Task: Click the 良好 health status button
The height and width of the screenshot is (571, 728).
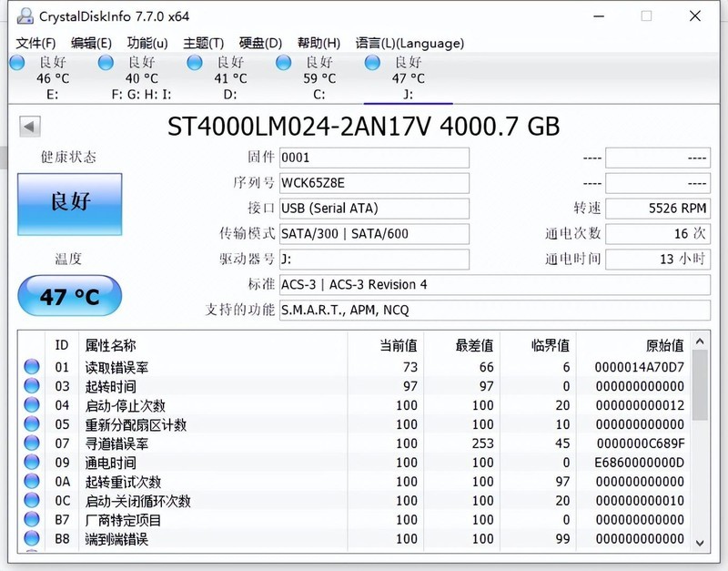Action: pyautogui.click(x=70, y=204)
